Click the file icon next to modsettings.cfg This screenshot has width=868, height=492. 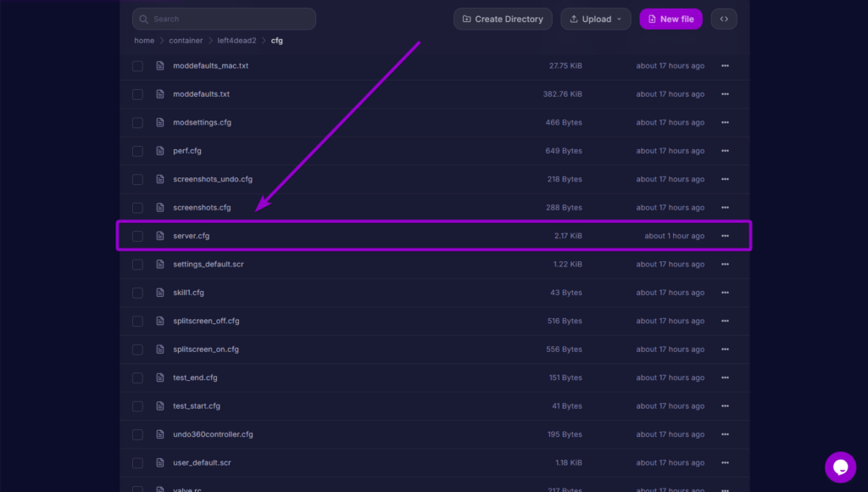click(x=160, y=122)
